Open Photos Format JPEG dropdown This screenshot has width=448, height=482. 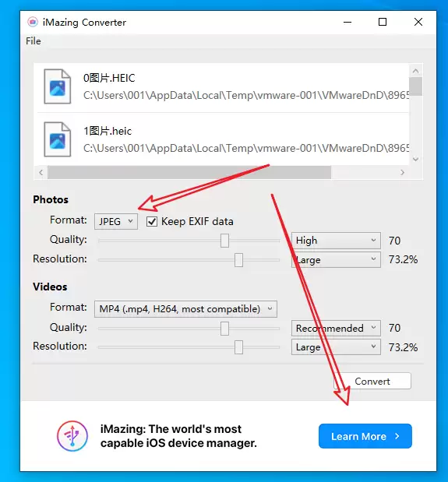pos(116,221)
